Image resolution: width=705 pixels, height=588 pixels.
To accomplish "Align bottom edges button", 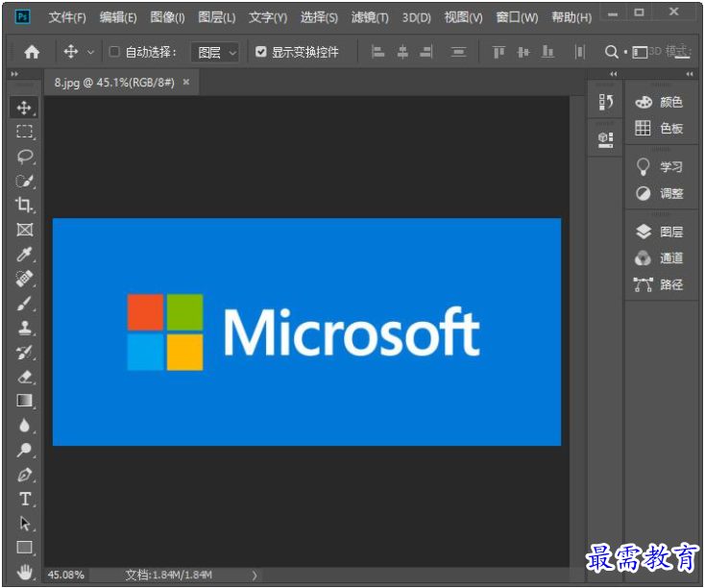I will coord(547,52).
